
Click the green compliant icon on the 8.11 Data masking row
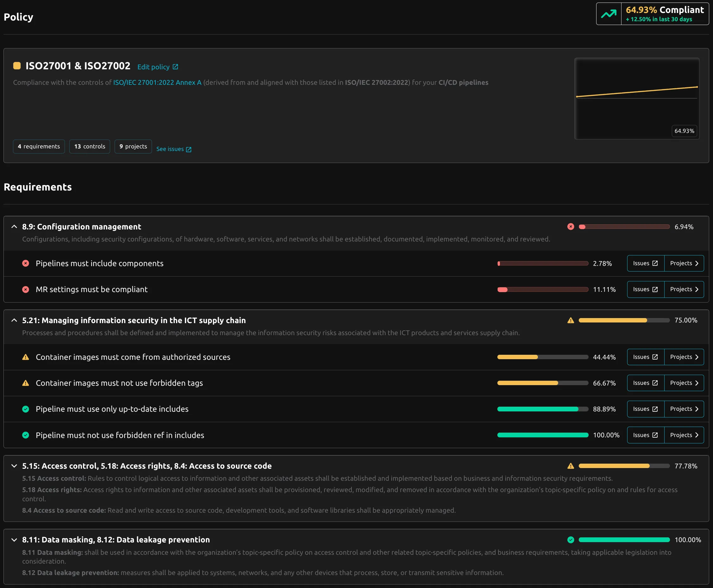pyautogui.click(x=571, y=540)
